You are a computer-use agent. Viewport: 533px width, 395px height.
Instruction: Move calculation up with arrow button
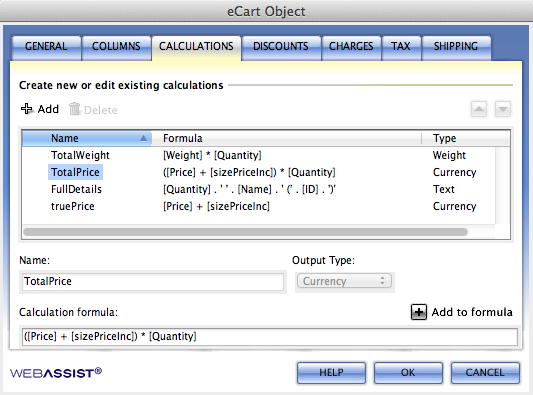click(479, 109)
